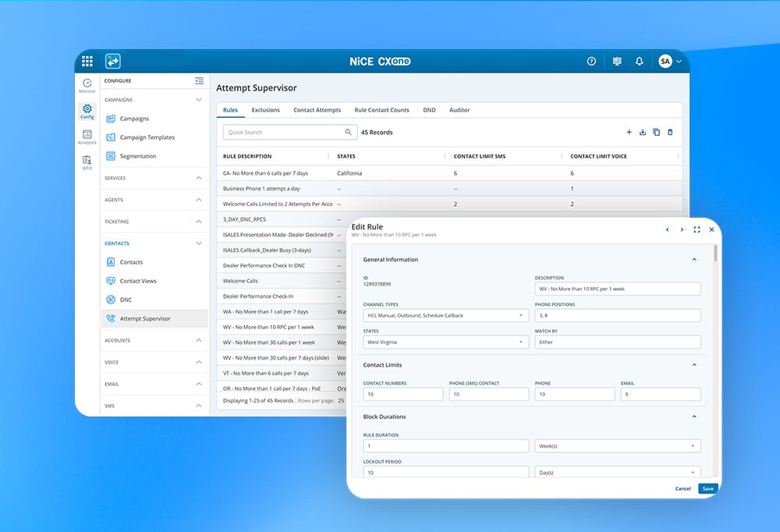Image resolution: width=780 pixels, height=532 pixels.
Task: Open the States dropdown showing West Virginia
Action: [x=446, y=342]
